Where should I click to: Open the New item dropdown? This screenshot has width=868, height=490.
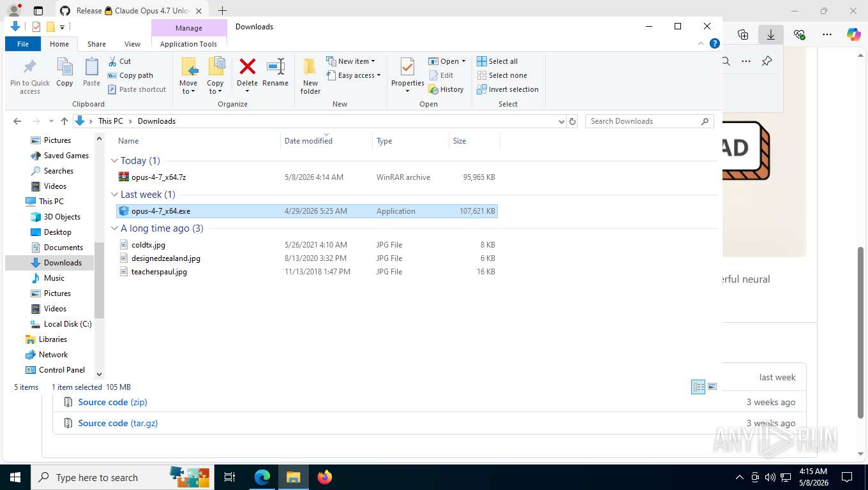[x=350, y=61]
